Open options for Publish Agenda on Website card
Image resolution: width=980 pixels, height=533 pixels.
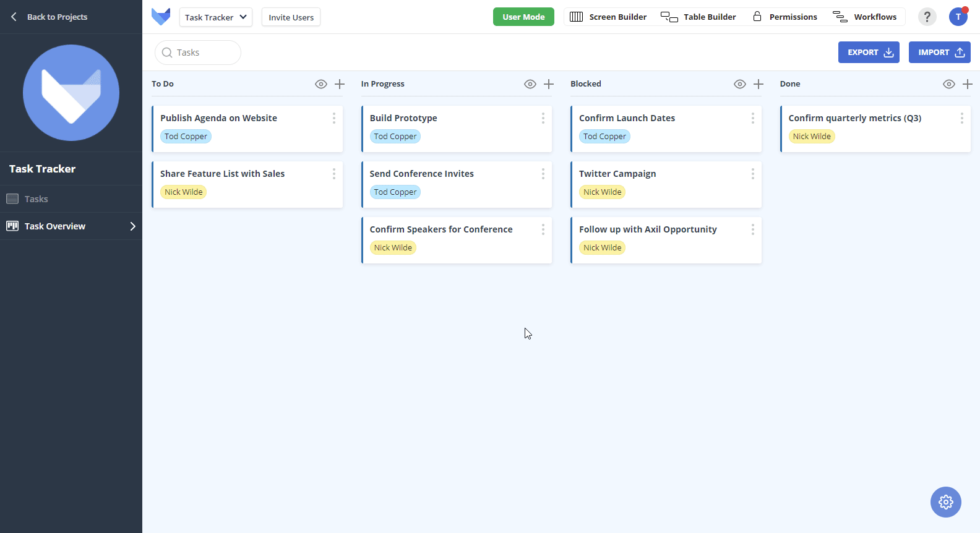[334, 118]
